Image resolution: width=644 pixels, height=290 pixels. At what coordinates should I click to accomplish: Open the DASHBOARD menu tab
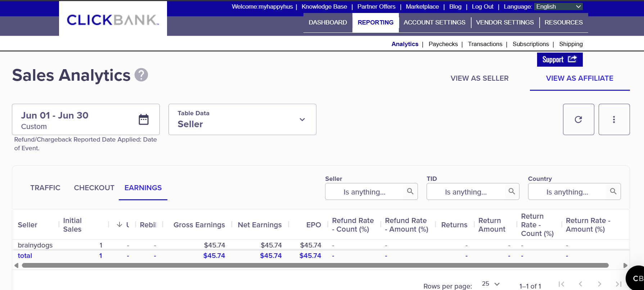[x=328, y=22]
